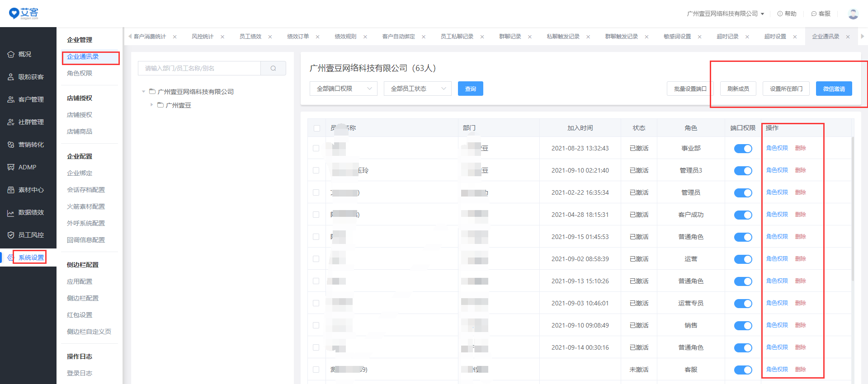Image resolution: width=868 pixels, height=384 pixels.
Task: Click the search magnifier icon button
Action: [273, 68]
